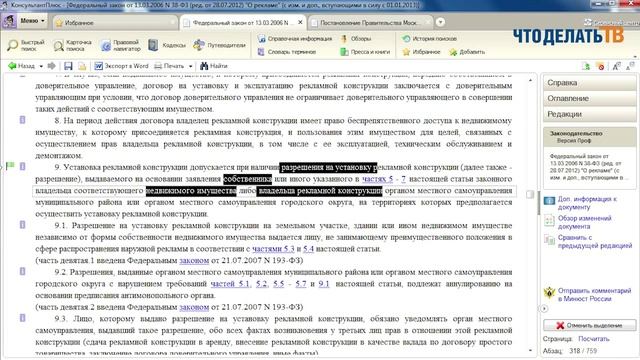Open the Справка panel

click(589, 82)
